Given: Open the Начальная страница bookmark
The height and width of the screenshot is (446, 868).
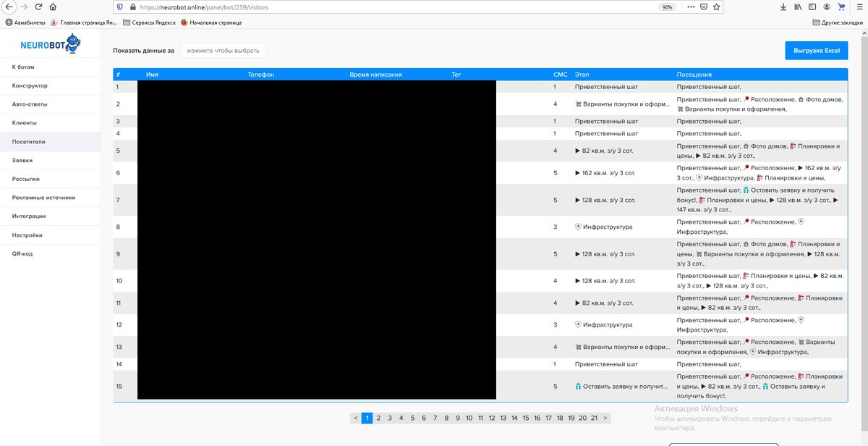Looking at the screenshot, I should tap(210, 22).
